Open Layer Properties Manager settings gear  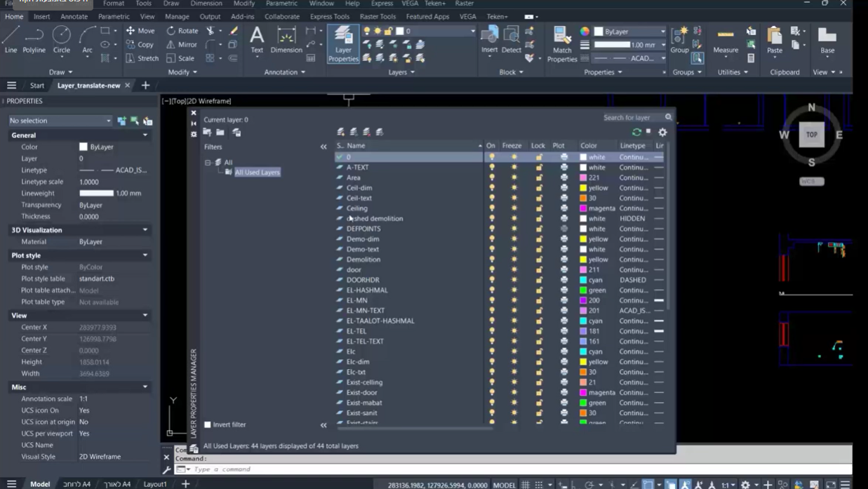pyautogui.click(x=662, y=132)
